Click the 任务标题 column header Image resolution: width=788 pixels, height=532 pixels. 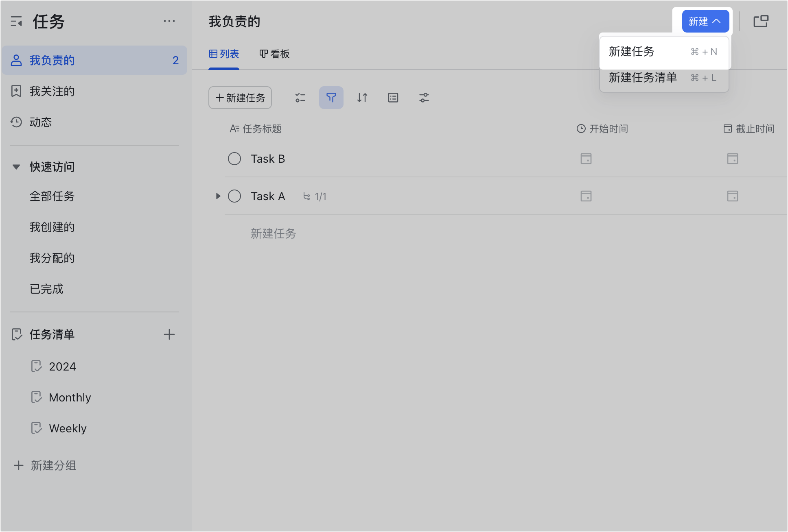tap(256, 129)
